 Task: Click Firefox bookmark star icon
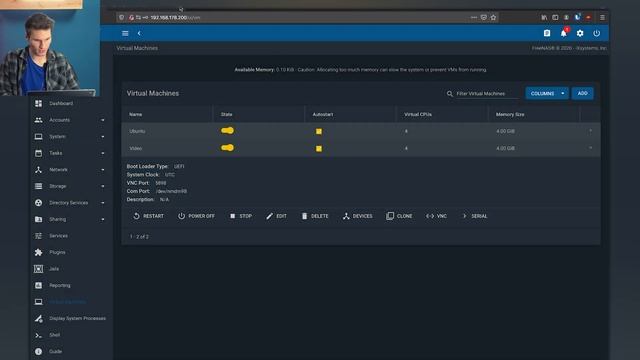pyautogui.click(x=493, y=18)
